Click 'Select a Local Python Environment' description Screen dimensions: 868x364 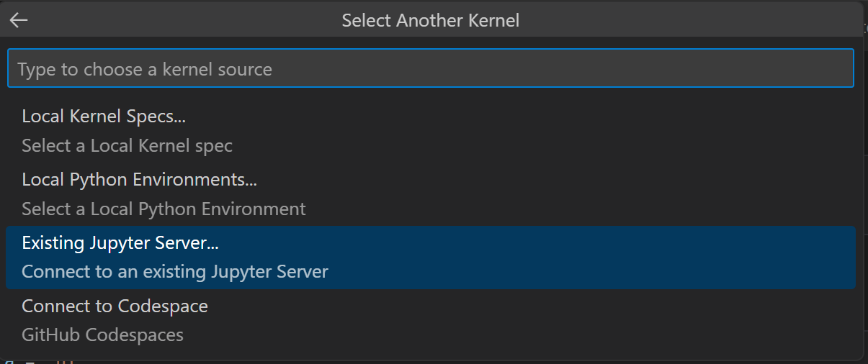click(x=164, y=209)
